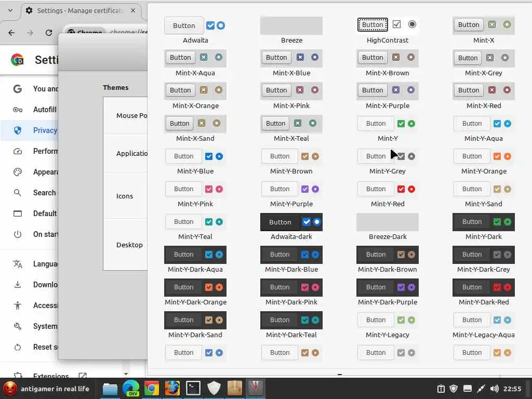Apply the Mint-Y-Dark-Red theme

pos(484,292)
